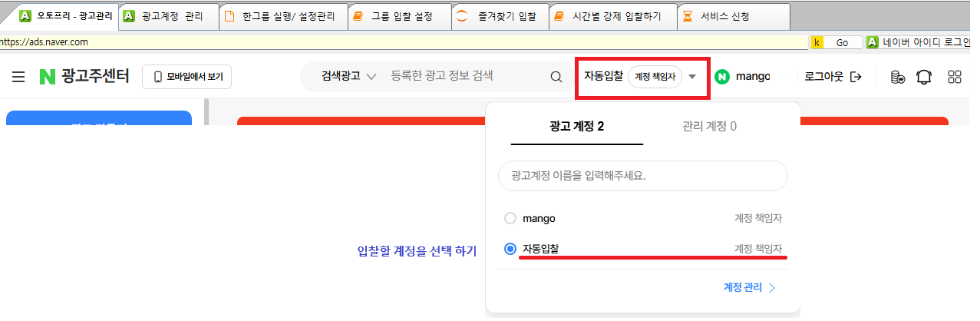Collapse the 자동입찰 account dropdown arrow
The height and width of the screenshot is (321, 980).
pyautogui.click(x=692, y=77)
